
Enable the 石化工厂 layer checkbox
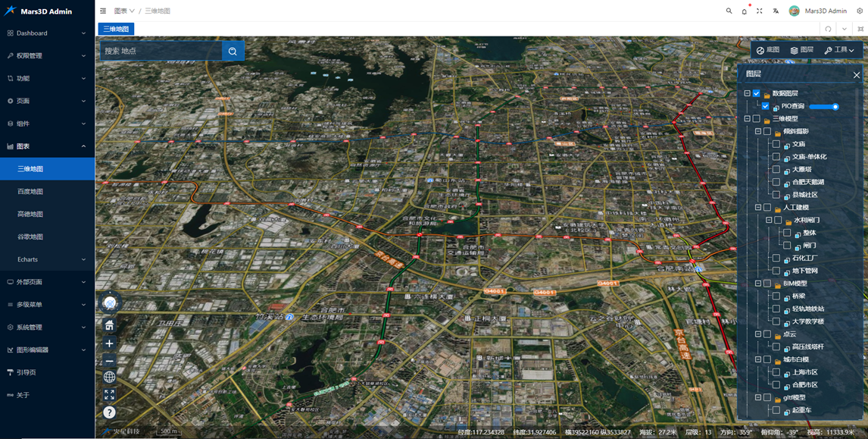click(x=776, y=258)
